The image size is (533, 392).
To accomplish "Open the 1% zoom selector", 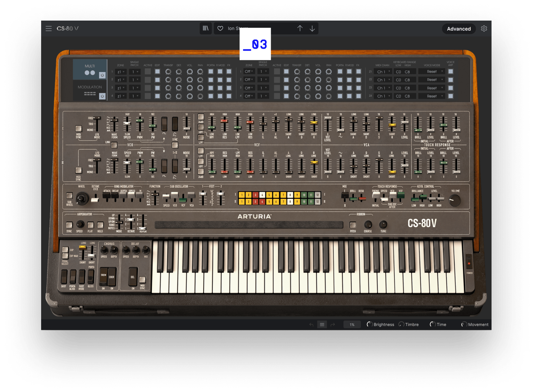I will (x=352, y=324).
